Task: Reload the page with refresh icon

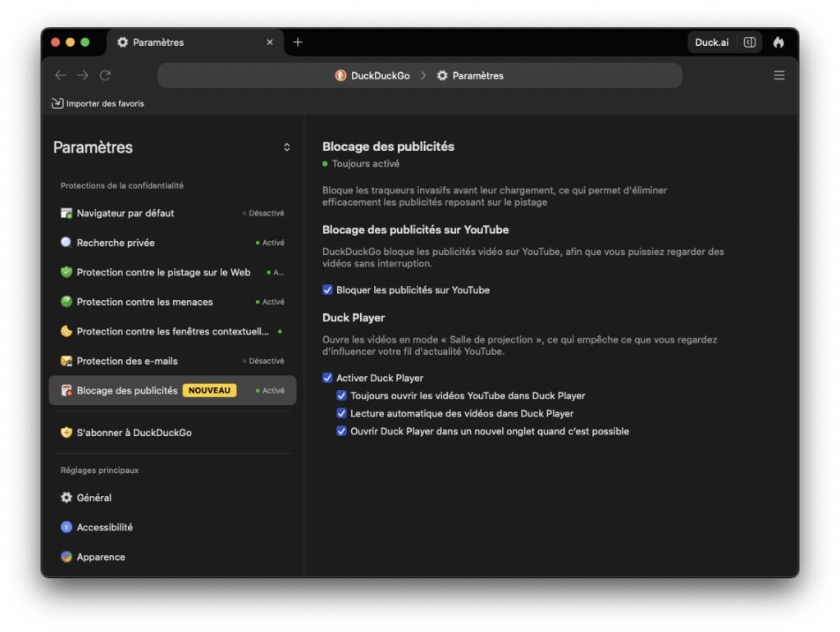Action: (105, 75)
